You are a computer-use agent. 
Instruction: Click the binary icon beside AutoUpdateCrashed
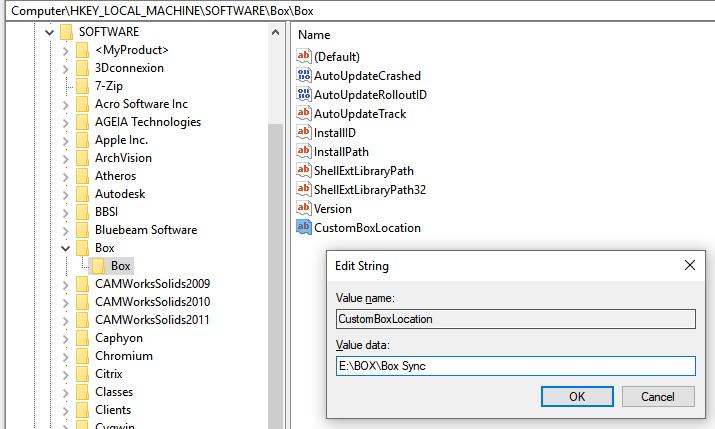click(x=304, y=75)
